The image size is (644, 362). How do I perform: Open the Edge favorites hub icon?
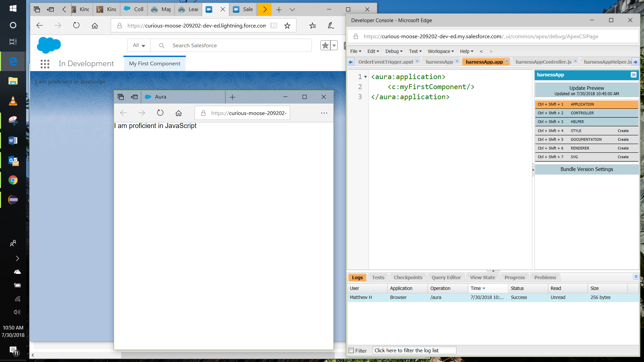pyautogui.click(x=313, y=25)
